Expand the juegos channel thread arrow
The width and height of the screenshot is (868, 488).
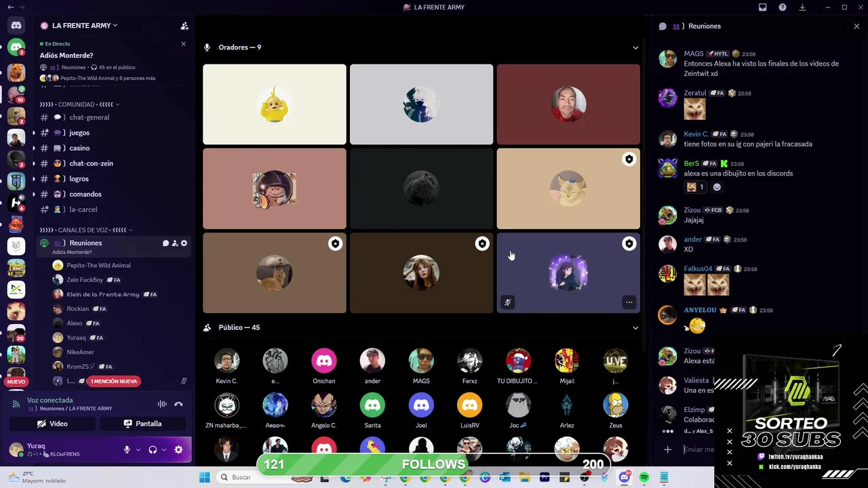34,133
